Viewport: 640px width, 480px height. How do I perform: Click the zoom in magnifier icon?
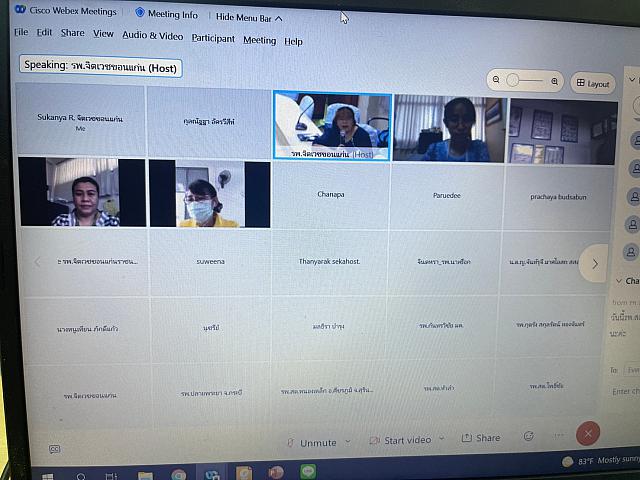tap(554, 81)
